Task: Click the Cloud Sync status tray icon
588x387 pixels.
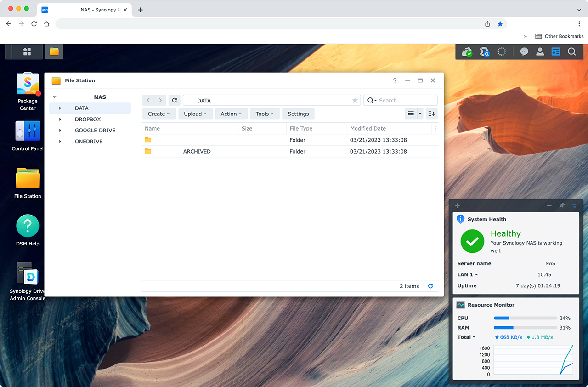Action: point(467,52)
